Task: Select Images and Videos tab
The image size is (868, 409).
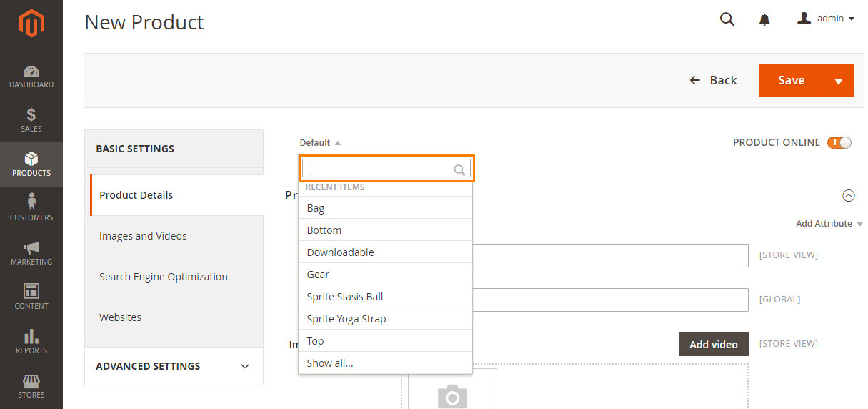Action: click(x=143, y=236)
